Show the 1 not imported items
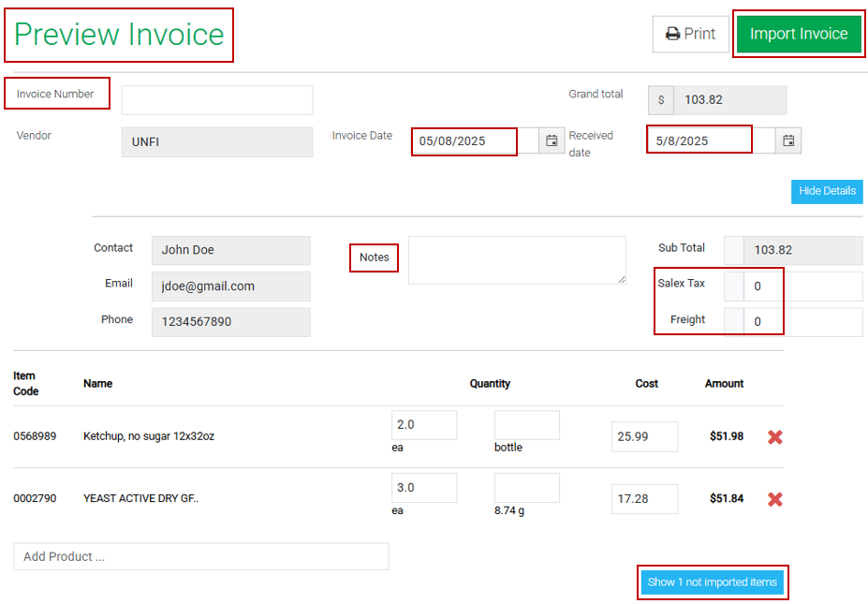This screenshot has width=868, height=604. pos(713,582)
